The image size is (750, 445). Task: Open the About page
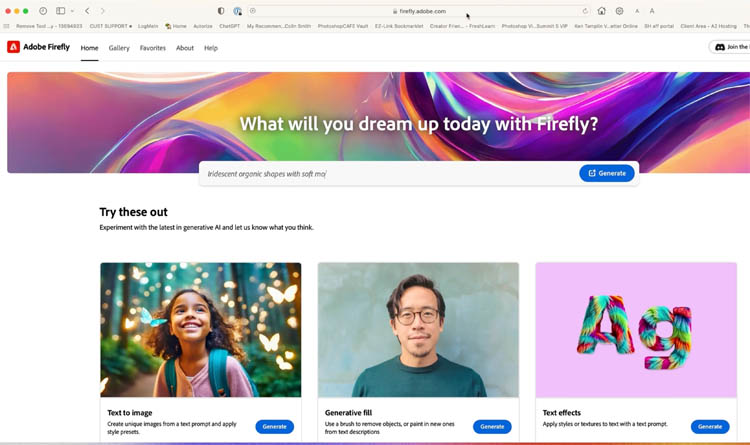(x=185, y=48)
